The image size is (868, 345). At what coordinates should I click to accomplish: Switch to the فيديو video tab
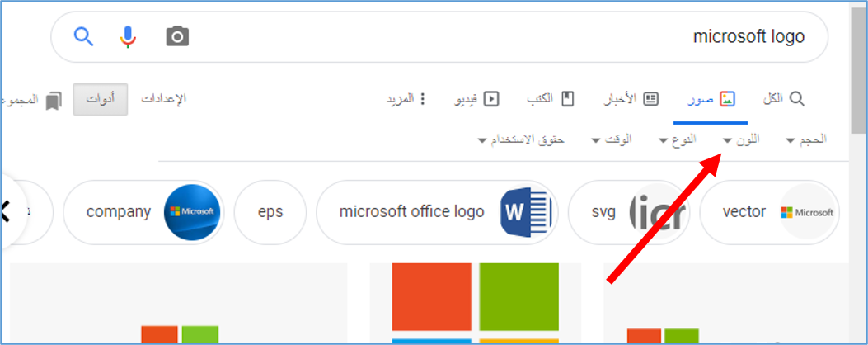click(x=476, y=99)
